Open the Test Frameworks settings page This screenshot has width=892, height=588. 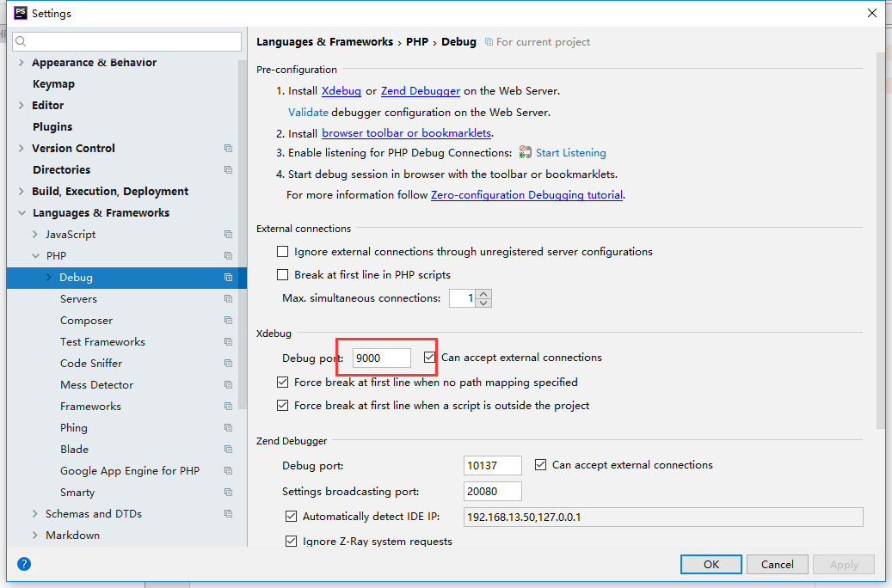(x=102, y=342)
